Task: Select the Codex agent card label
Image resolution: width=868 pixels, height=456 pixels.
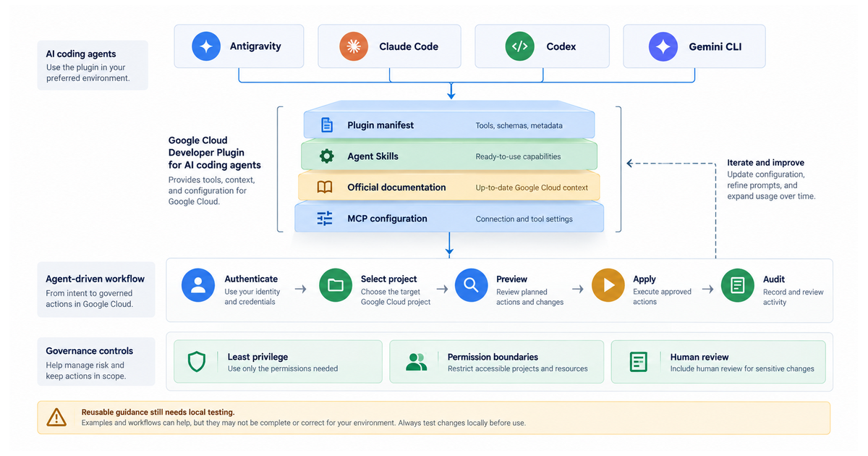Action: 561,46
